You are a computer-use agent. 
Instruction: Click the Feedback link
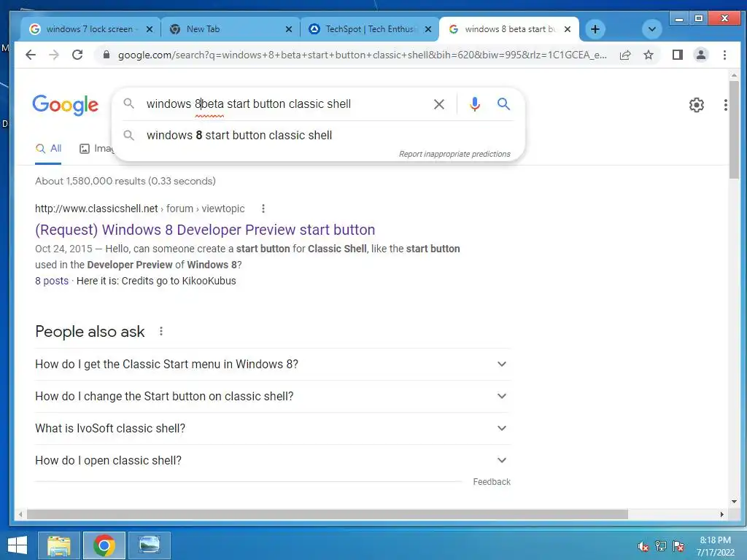click(492, 482)
